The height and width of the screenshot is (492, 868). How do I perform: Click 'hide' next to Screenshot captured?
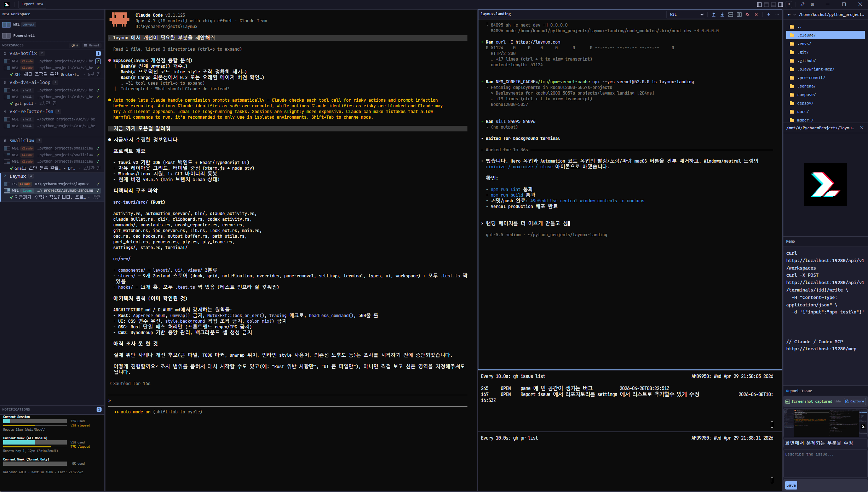pyautogui.click(x=837, y=401)
